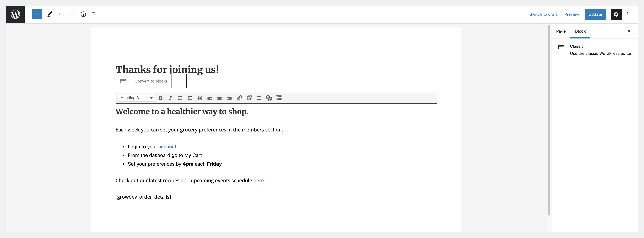Click the Switch to draft link
644x238 pixels.
click(543, 14)
